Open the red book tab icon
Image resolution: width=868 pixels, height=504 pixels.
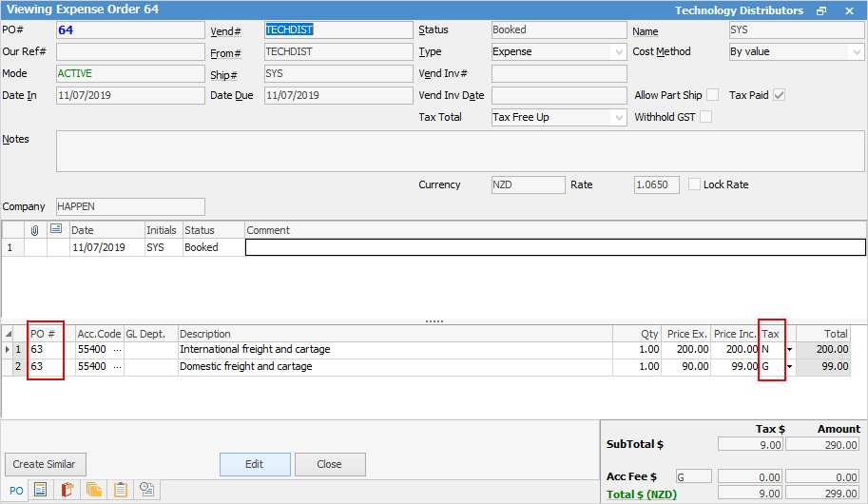tap(68, 490)
